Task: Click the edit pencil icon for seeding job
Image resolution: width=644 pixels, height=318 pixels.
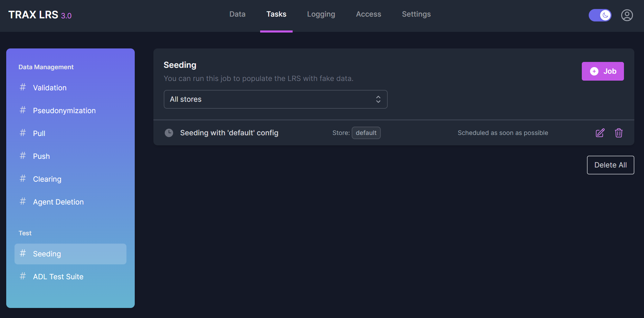Action: (600, 133)
